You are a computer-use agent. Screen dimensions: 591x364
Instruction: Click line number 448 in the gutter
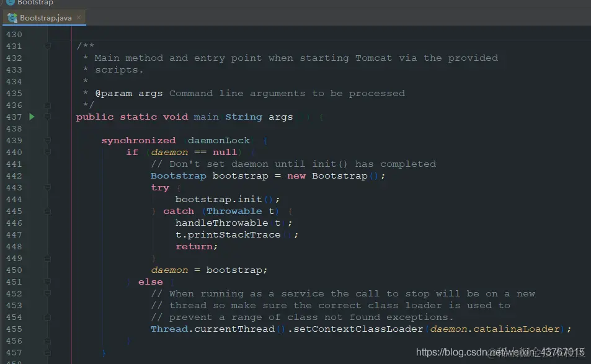14,246
